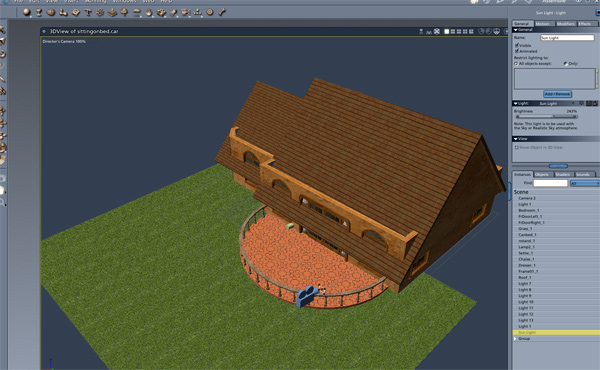Click the magnifier zoom tool in left toolbar
This screenshot has width=600, height=370.
(x=3, y=202)
